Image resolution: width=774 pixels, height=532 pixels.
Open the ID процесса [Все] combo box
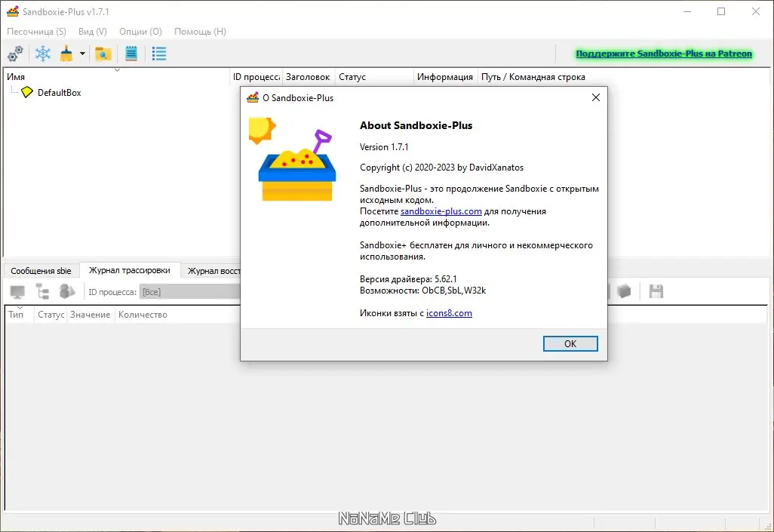point(190,292)
